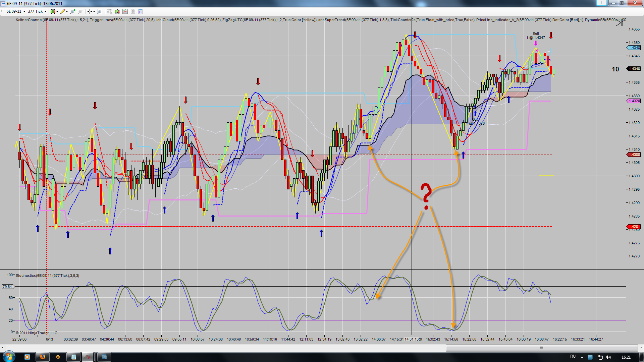Click the strategies dollar icon

tap(133, 11)
